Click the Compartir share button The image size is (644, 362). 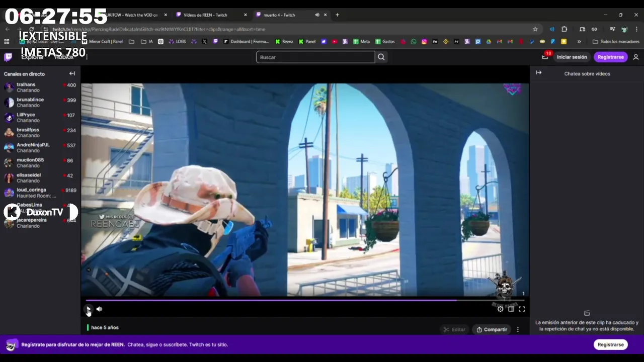click(492, 329)
